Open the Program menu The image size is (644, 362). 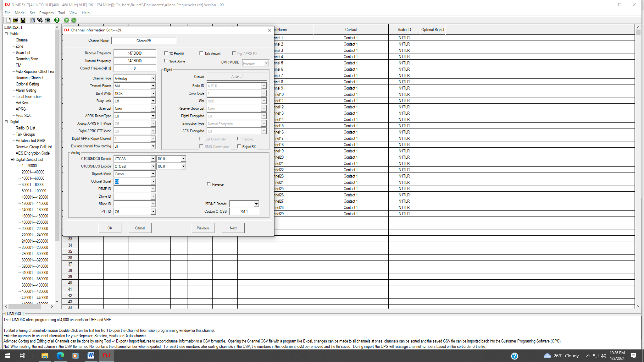(46, 13)
